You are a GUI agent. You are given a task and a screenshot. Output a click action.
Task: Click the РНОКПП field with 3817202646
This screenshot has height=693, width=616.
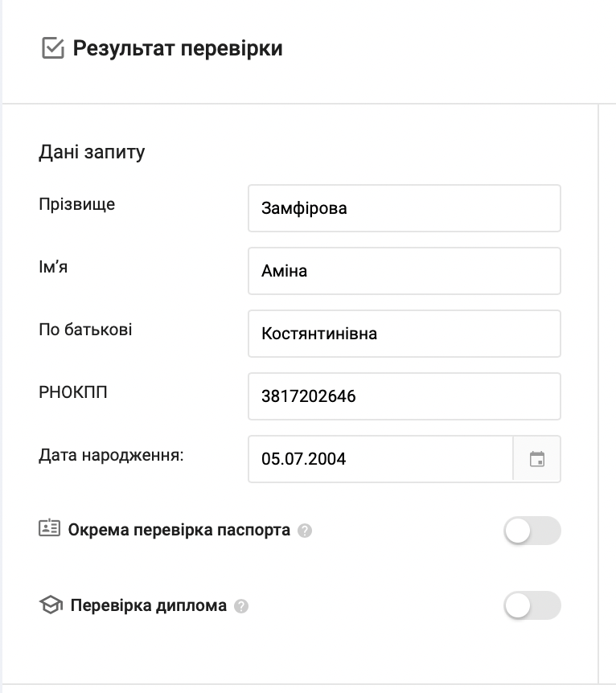[x=404, y=396]
